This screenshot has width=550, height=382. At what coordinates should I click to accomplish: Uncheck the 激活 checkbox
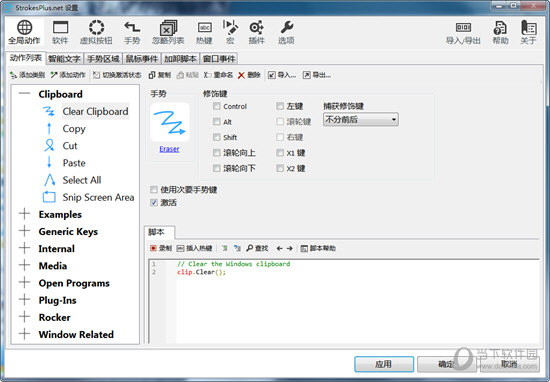coord(154,202)
